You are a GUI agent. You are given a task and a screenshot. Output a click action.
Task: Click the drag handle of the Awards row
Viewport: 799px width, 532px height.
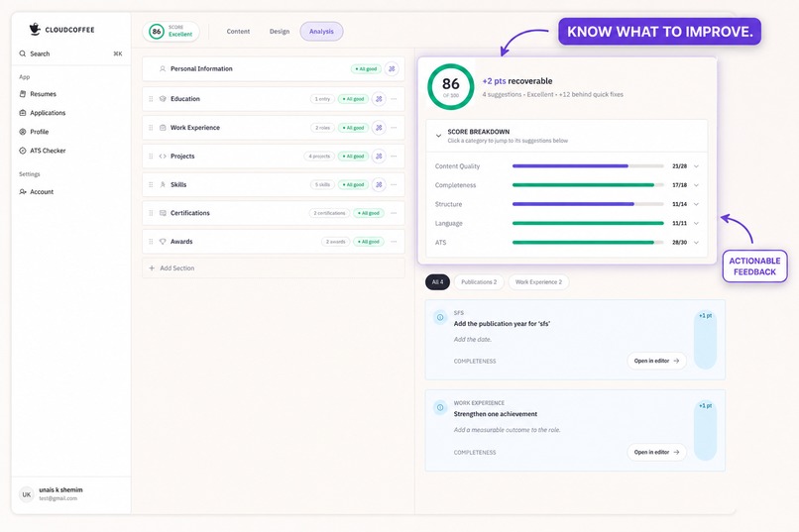tap(151, 242)
